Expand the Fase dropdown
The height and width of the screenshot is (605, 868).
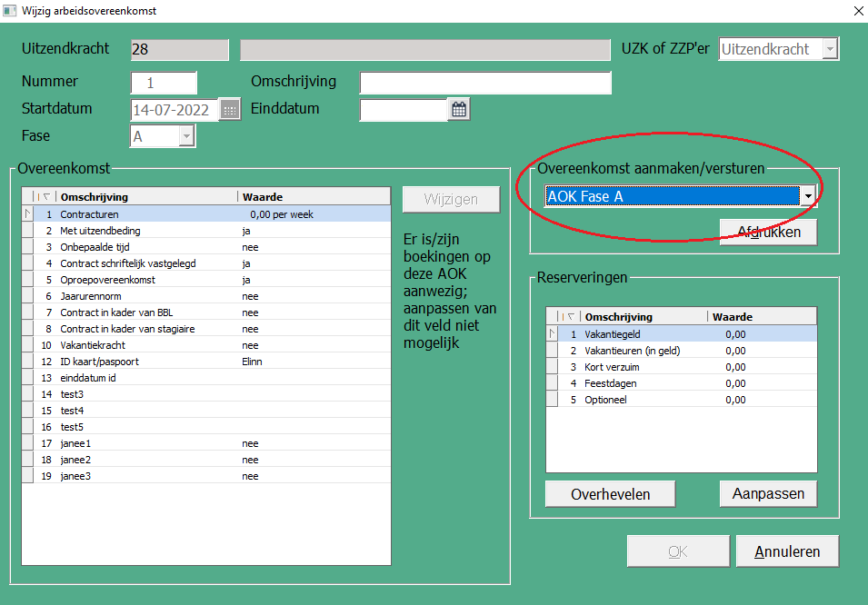187,136
